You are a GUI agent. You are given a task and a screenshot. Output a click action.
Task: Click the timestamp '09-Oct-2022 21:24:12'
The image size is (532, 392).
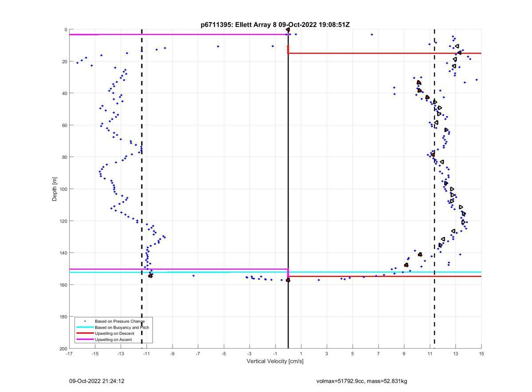[x=97, y=381]
